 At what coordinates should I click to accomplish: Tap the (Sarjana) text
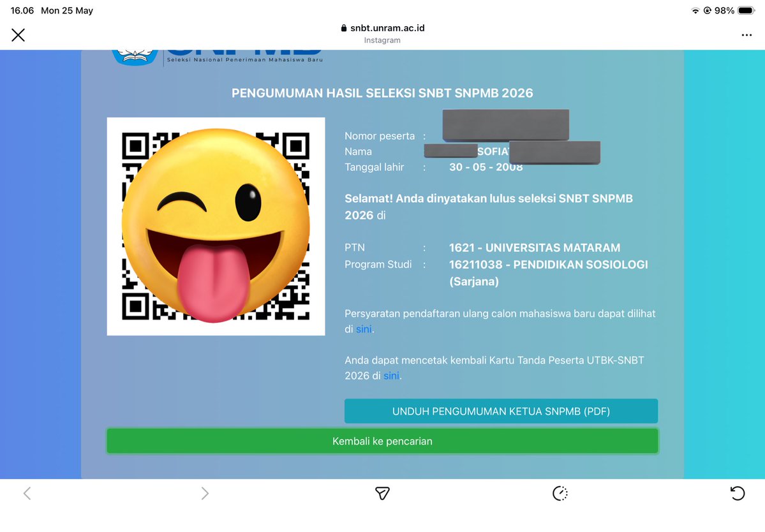(473, 282)
